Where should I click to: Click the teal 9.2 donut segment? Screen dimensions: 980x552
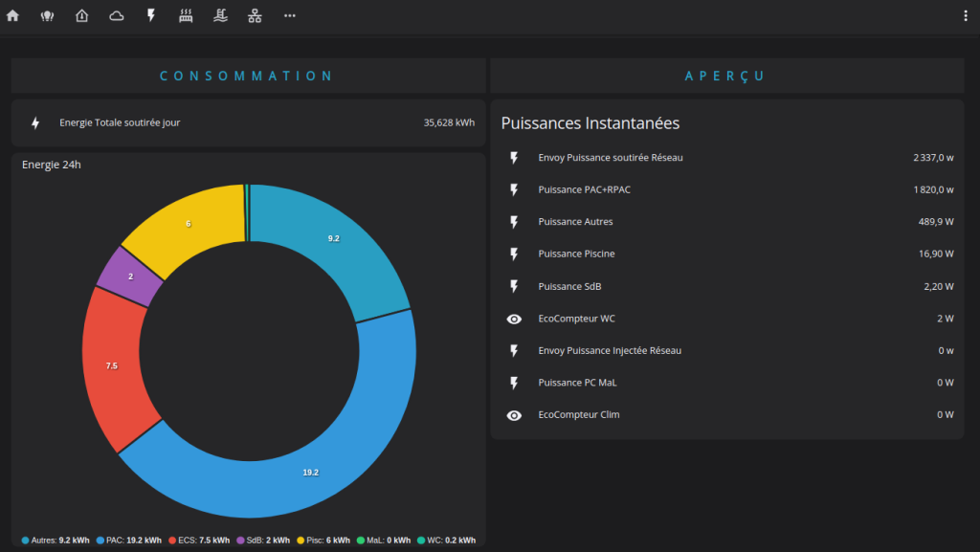coord(334,238)
